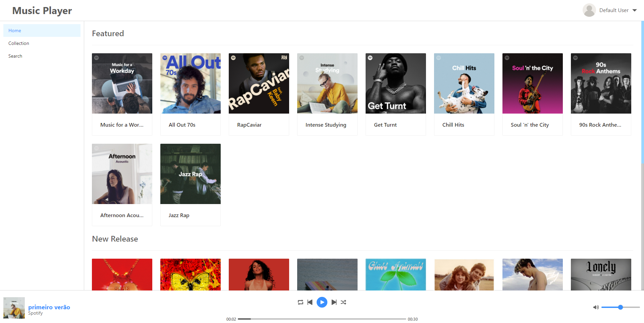
Task: Open the Chill Hits playlist
Action: tap(464, 94)
